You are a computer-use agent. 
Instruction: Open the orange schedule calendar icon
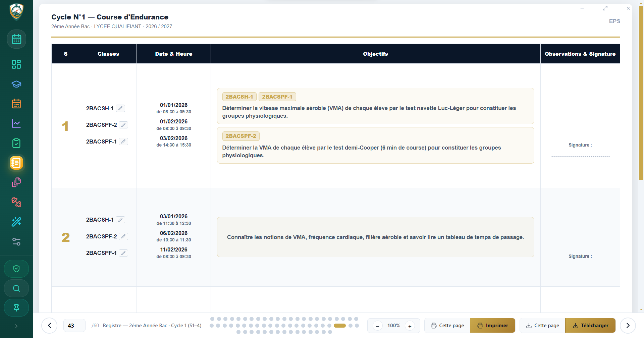[16, 104]
